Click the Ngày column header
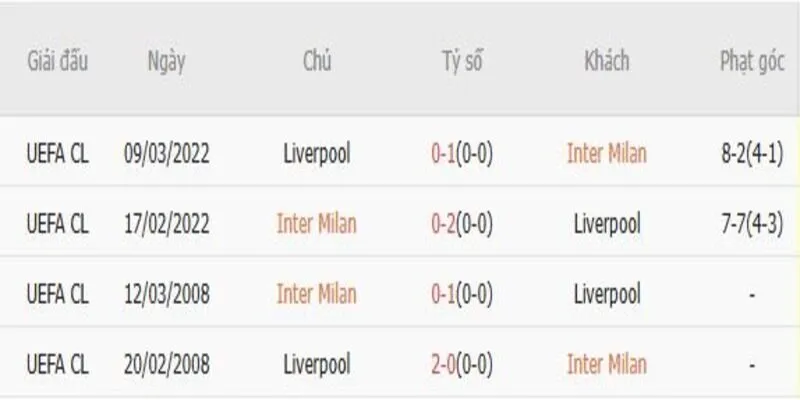Viewport: 800px width, 400px height. 166,62
